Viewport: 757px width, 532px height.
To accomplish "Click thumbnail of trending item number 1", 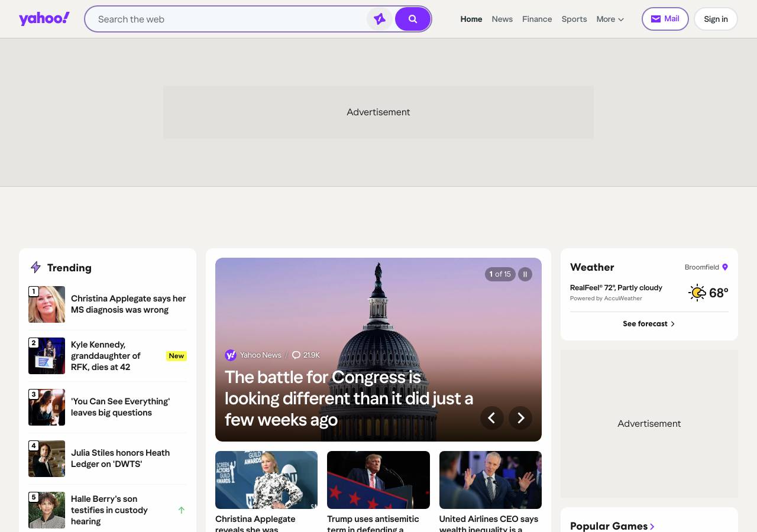I will point(47,304).
